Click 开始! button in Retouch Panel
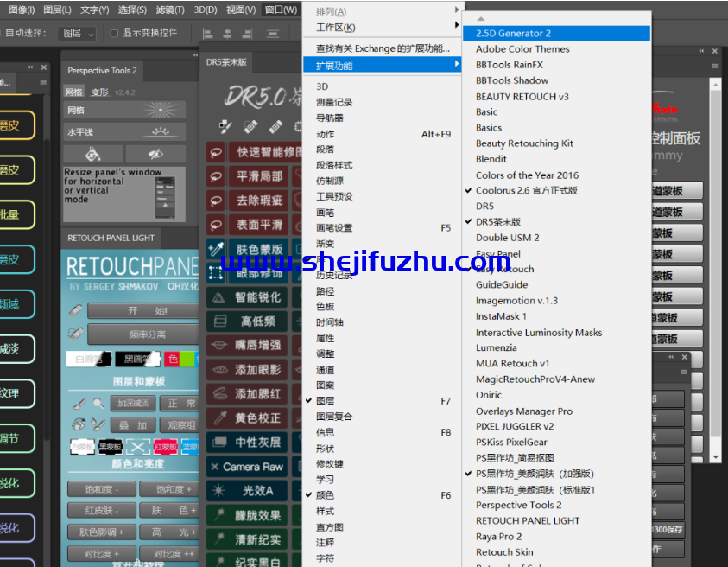 (x=143, y=311)
